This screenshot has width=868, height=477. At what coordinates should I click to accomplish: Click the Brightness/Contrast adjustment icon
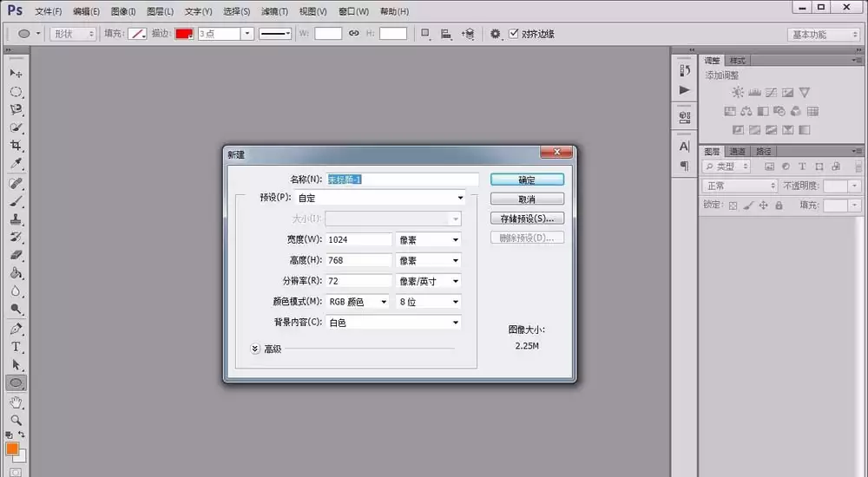click(738, 93)
